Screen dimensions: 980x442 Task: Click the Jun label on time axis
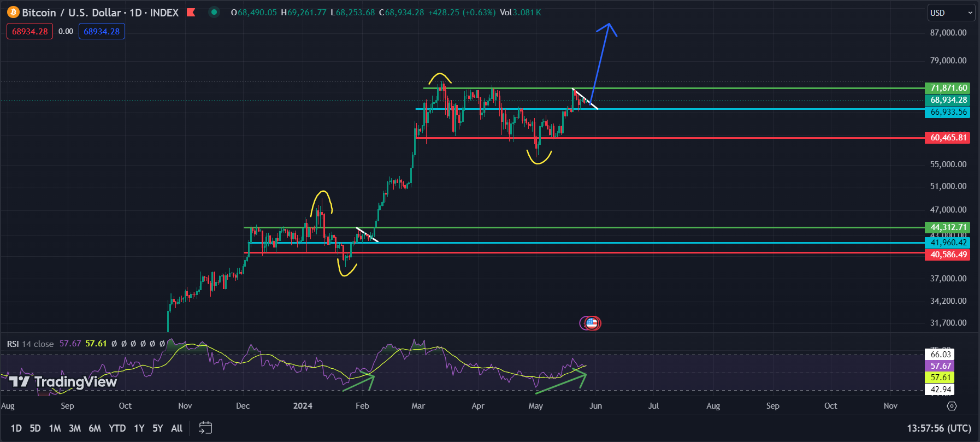click(x=595, y=406)
